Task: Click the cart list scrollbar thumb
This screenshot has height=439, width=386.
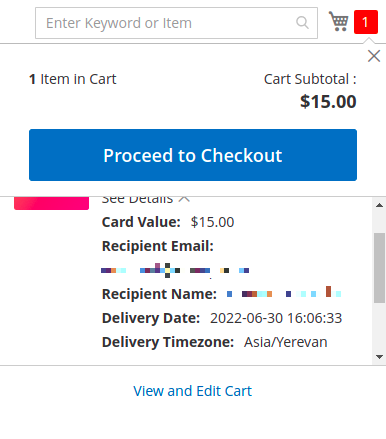Action: (379, 268)
